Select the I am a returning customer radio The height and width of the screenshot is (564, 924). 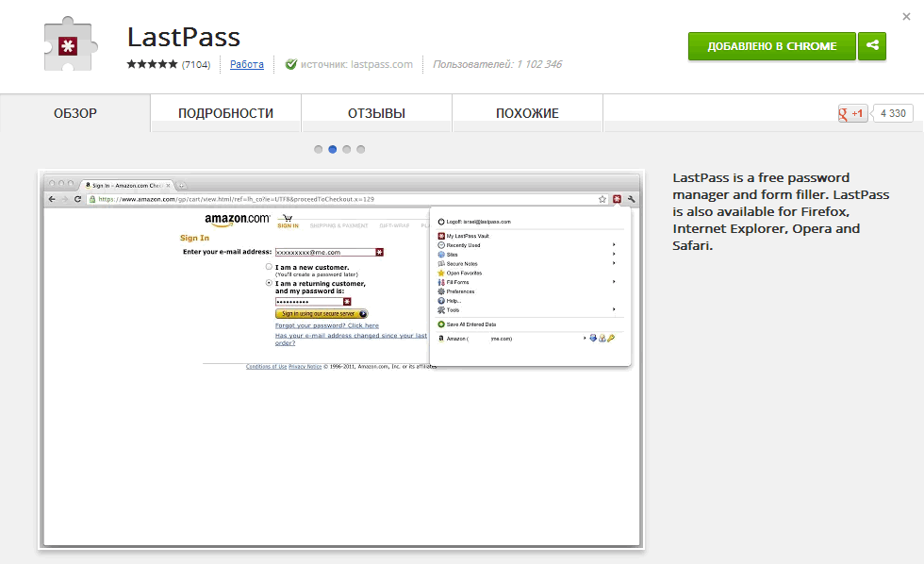268,283
